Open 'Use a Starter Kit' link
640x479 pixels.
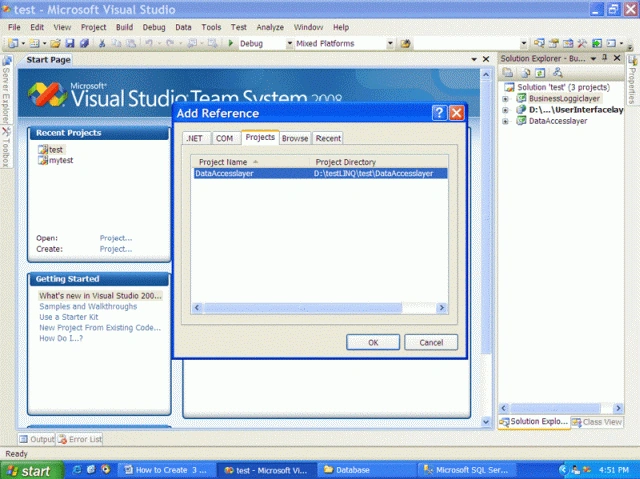point(69,317)
